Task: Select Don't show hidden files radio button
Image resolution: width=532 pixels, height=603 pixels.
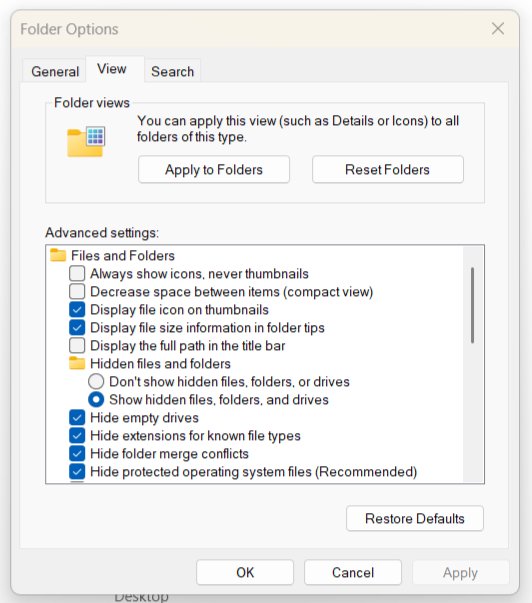Action: point(96,381)
